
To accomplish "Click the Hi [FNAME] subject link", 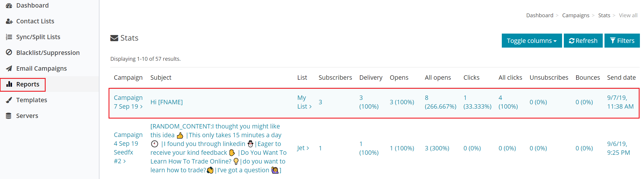I will pyautogui.click(x=166, y=102).
